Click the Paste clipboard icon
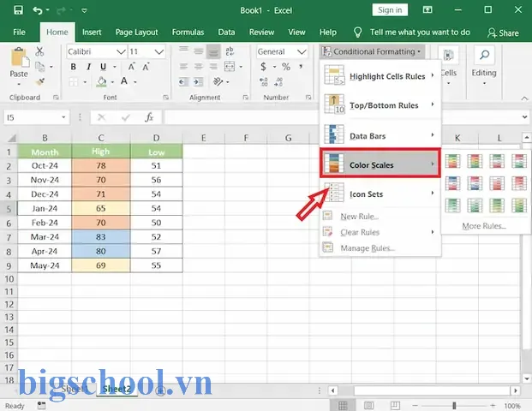 tap(19, 57)
